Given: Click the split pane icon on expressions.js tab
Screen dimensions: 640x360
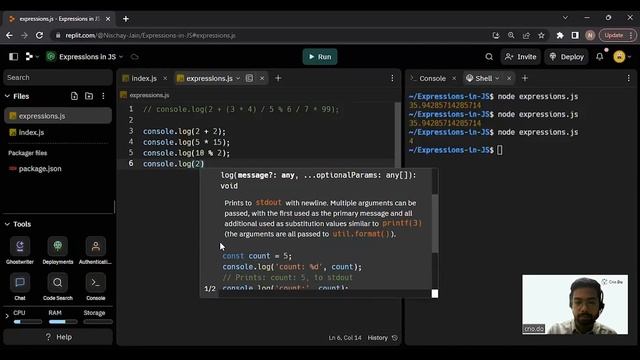Looking at the screenshot, I should tap(249, 78).
